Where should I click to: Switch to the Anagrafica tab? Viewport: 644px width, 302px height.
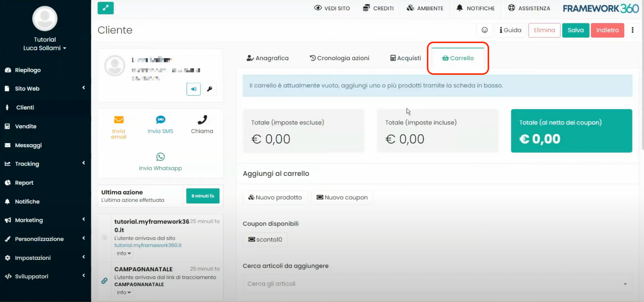click(x=268, y=58)
